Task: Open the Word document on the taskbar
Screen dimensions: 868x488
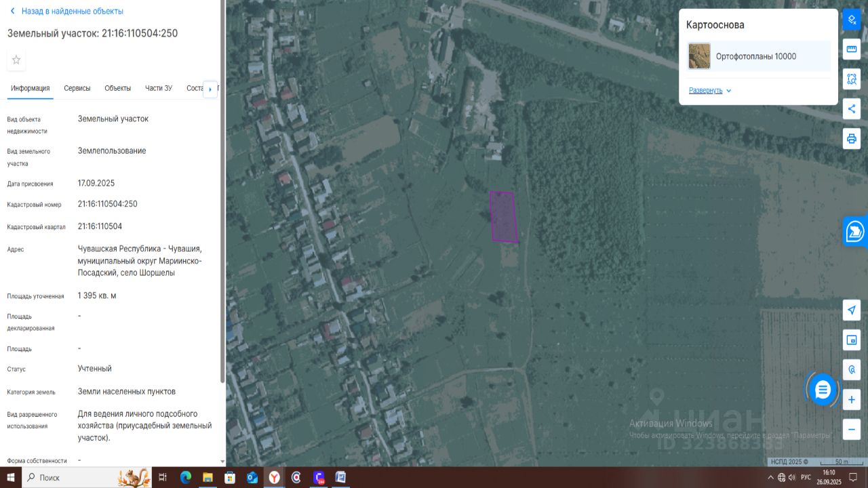Action: pyautogui.click(x=340, y=477)
